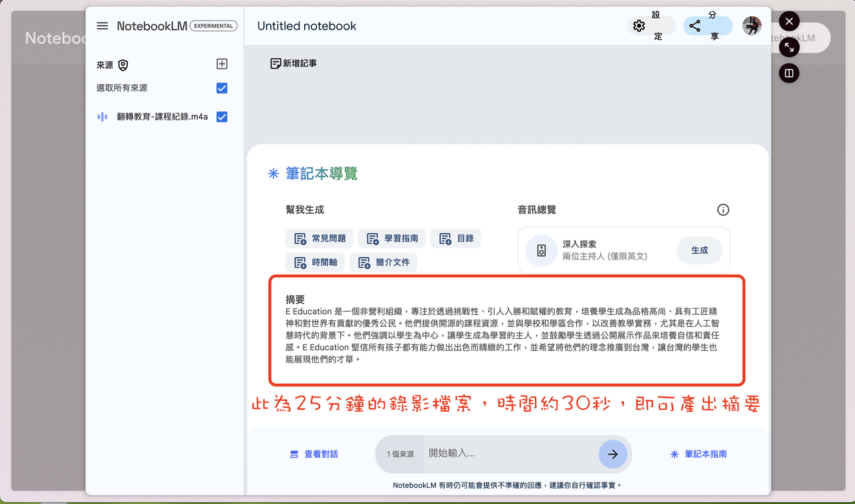
Task: Open the 翻轉教育-課程紀錄.m4a source
Action: pyautogui.click(x=162, y=117)
